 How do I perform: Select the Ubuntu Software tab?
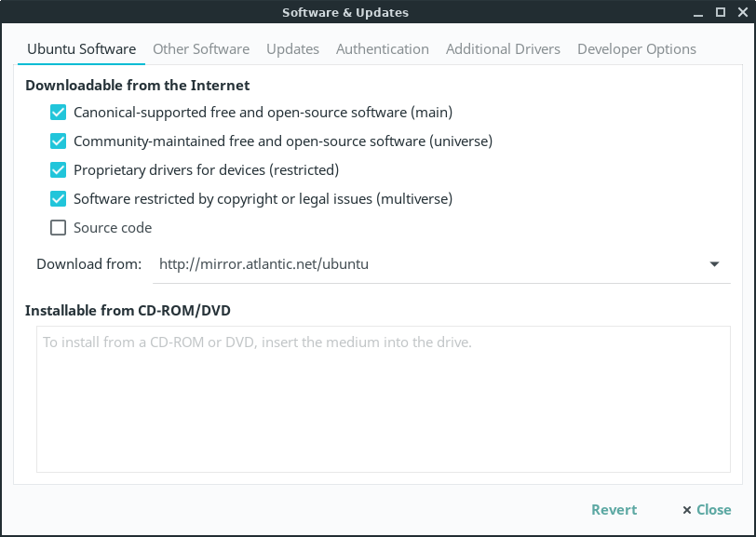[x=82, y=49]
